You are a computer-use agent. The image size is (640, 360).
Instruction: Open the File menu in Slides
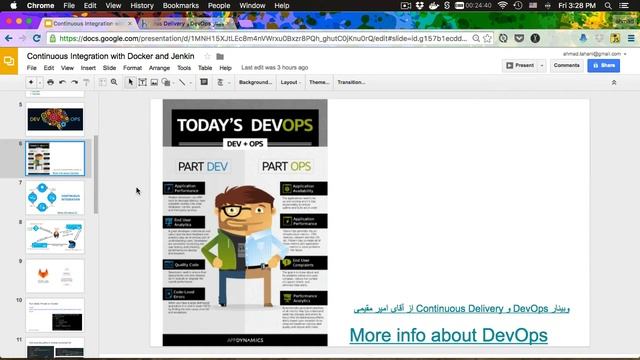click(x=31, y=68)
